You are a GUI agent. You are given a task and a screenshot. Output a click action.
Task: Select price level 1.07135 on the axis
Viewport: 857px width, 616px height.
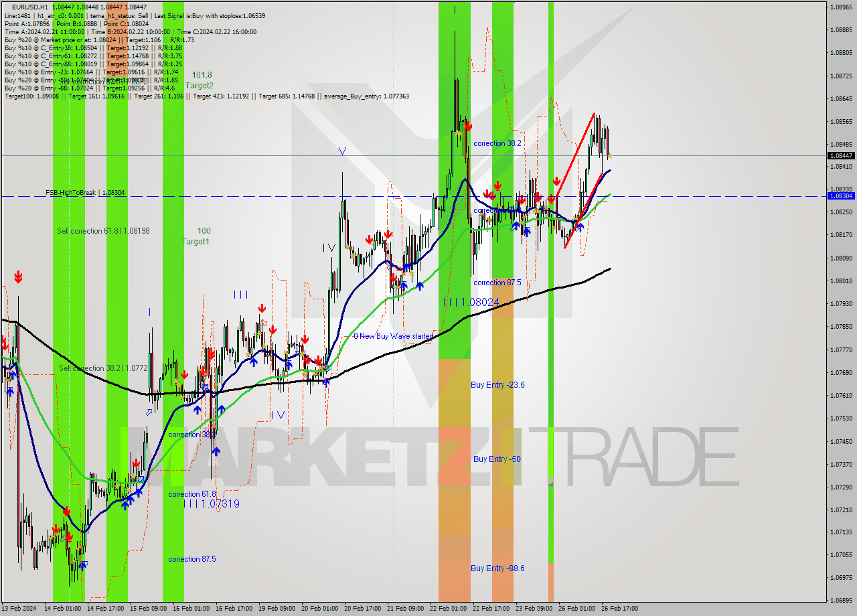click(841, 532)
